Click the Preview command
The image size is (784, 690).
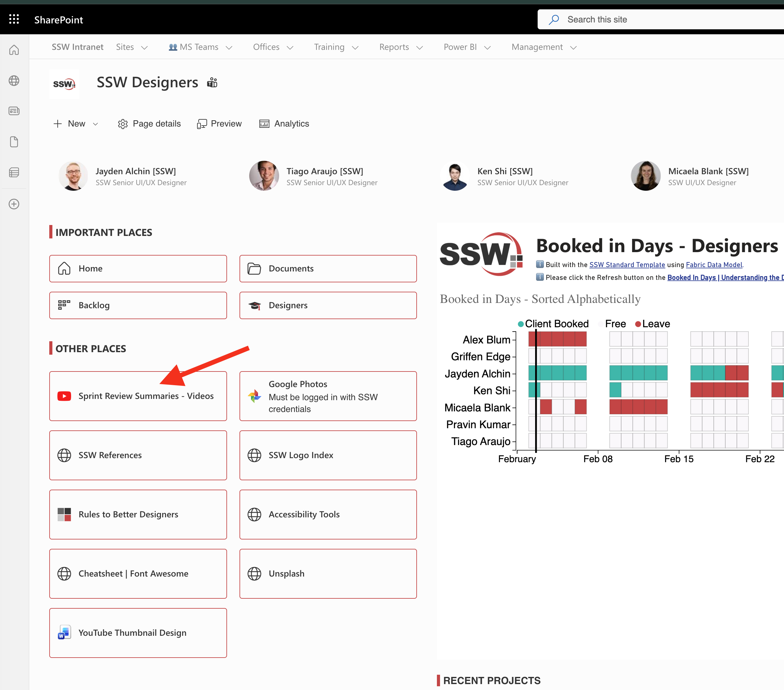(219, 124)
